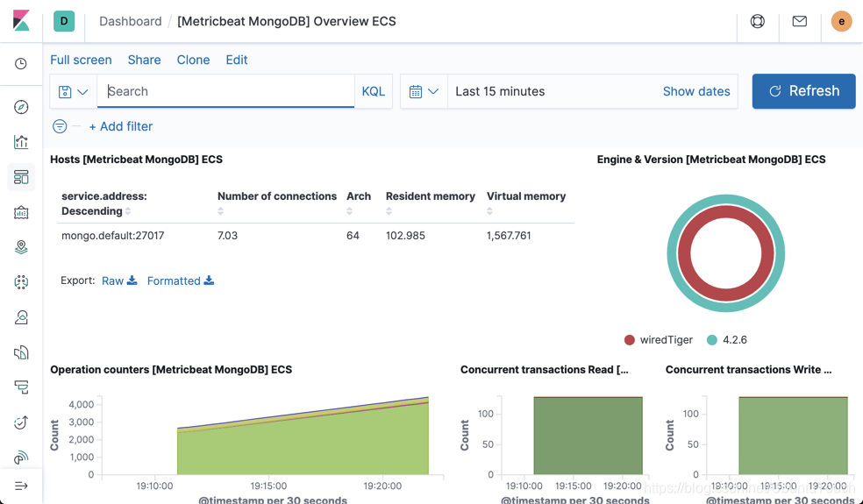
Task: Click the Refresh button
Action: (x=803, y=91)
